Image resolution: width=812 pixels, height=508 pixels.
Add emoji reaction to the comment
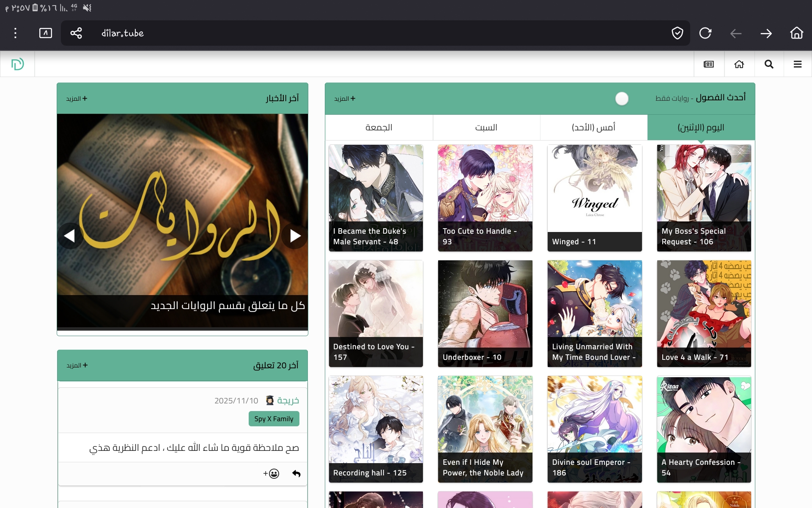tap(271, 474)
